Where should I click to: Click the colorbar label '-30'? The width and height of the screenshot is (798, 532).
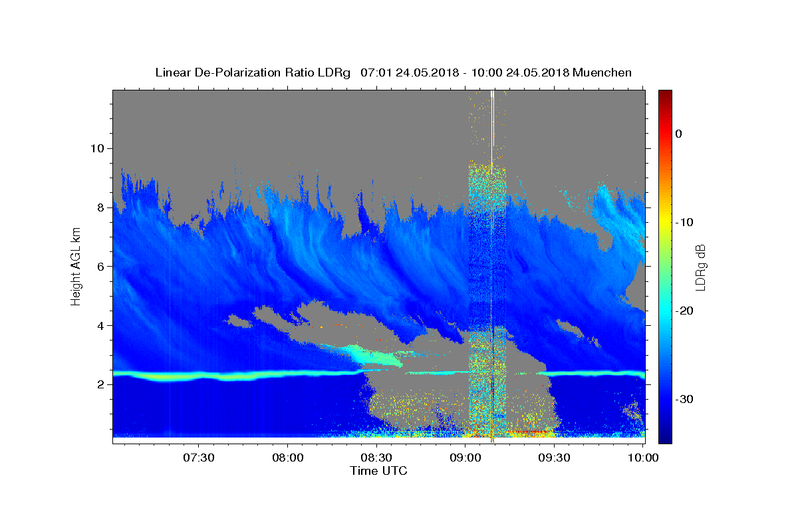(x=685, y=399)
